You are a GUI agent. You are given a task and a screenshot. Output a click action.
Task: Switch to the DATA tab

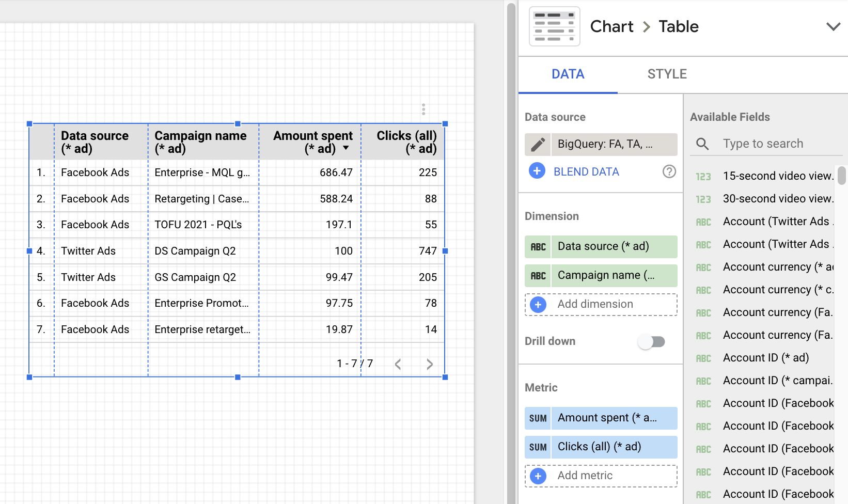click(568, 74)
